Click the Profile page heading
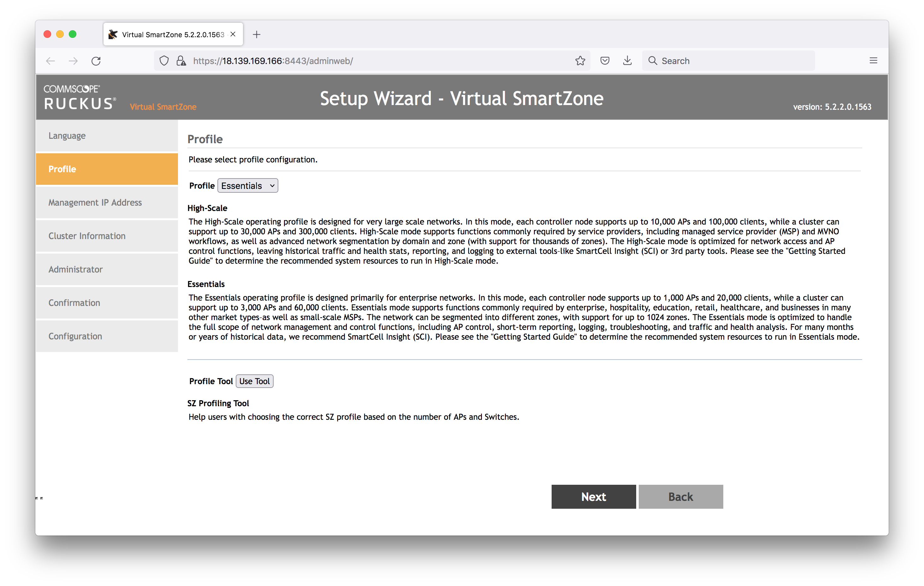This screenshot has width=924, height=586. 205,139
